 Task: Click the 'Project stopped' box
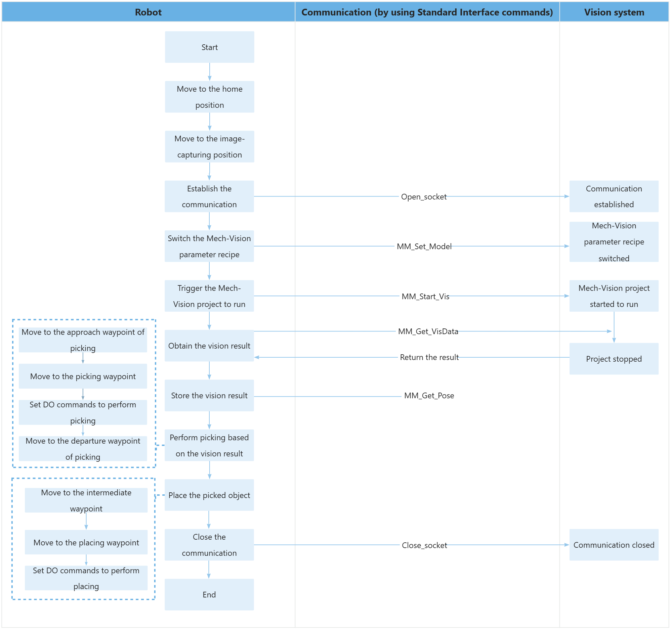point(614,359)
